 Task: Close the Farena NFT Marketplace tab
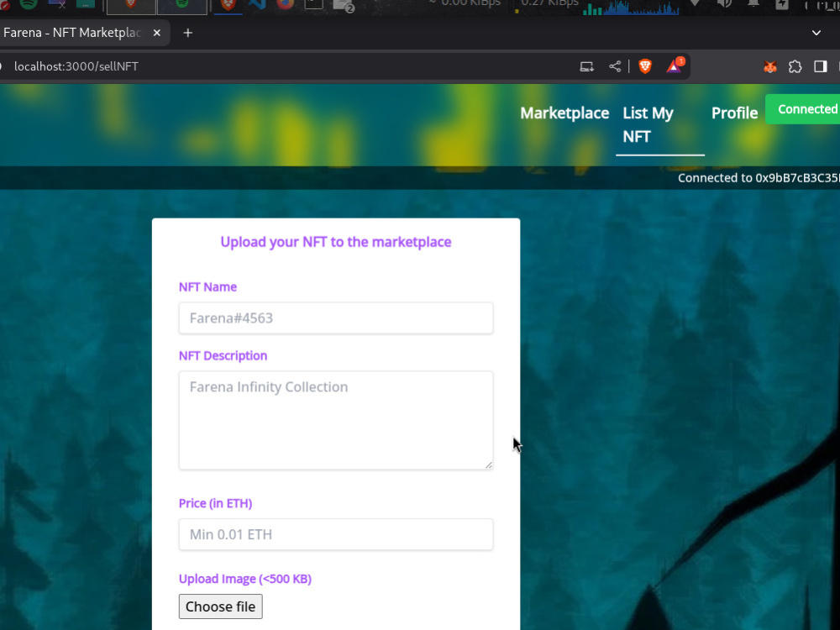[x=157, y=33]
